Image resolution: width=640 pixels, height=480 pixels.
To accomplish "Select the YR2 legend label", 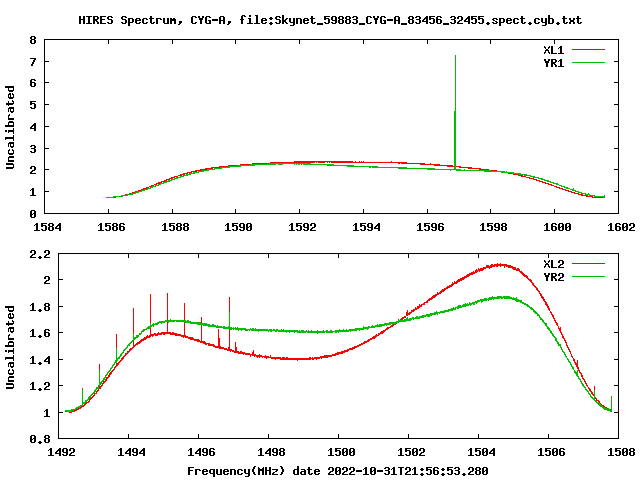I will pyautogui.click(x=553, y=277).
